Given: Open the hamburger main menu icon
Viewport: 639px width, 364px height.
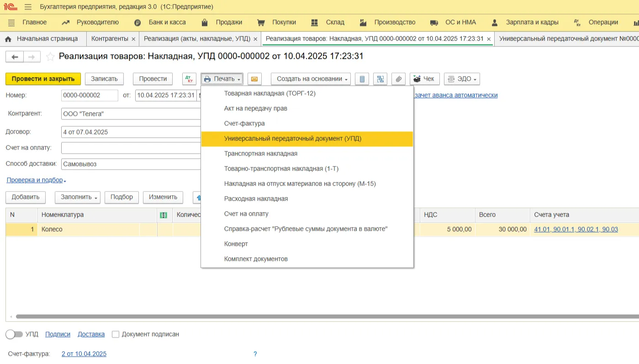Looking at the screenshot, I should pyautogui.click(x=28, y=7).
